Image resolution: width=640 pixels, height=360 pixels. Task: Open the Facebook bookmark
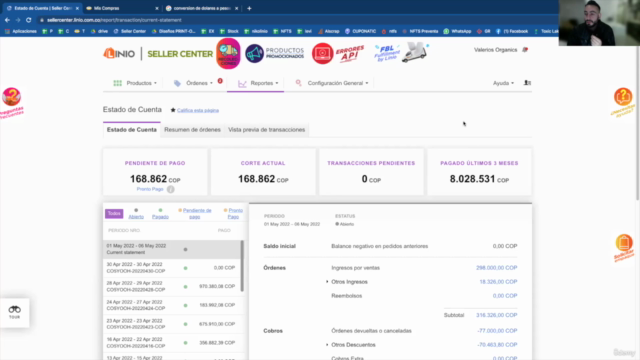pyautogui.click(x=512, y=31)
